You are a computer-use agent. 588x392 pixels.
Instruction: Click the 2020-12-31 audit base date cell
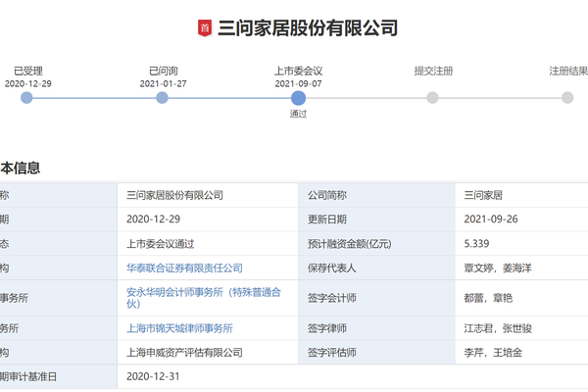tap(353, 376)
